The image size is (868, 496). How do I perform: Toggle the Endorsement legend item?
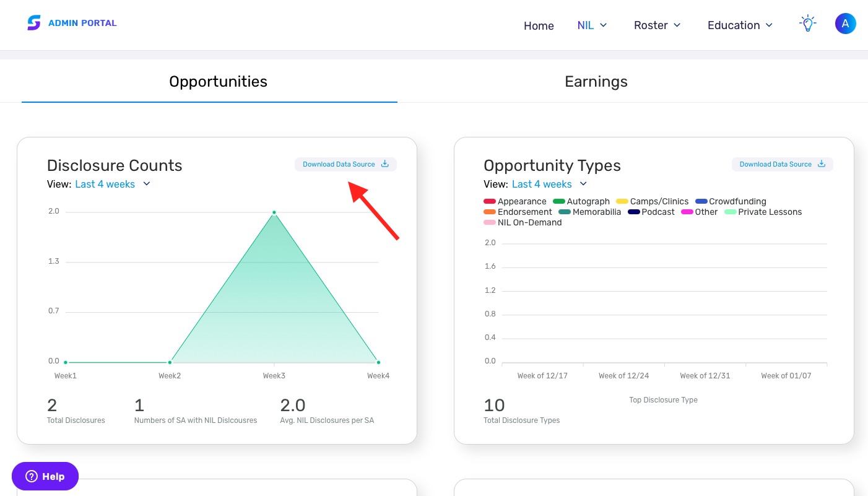coord(518,212)
